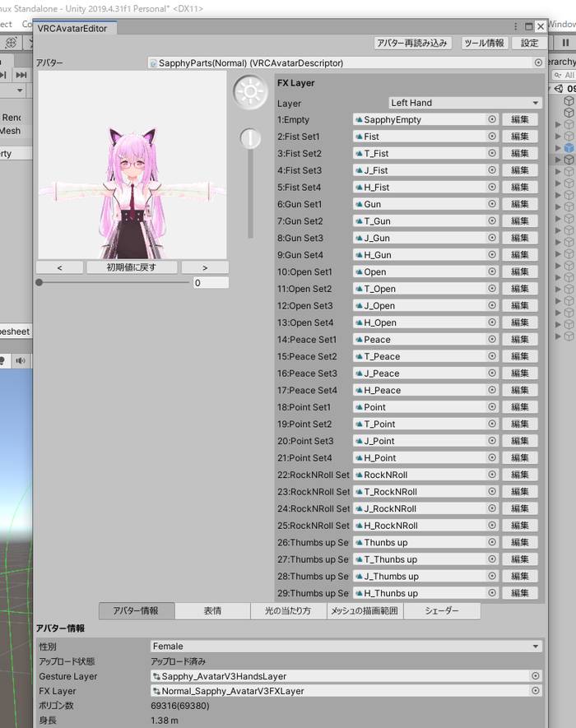Click the Fist animation clip icon
This screenshot has height=728, width=576.
359,137
